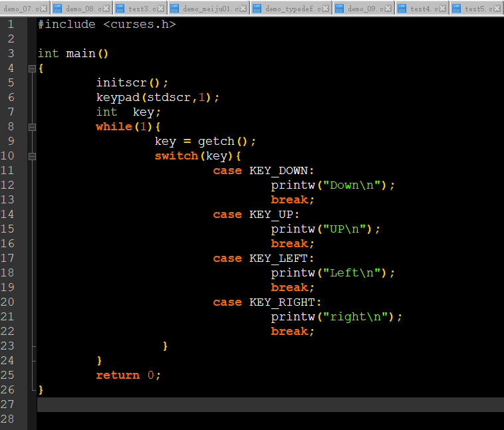
Task: Close the demo_08.c tab
Action: pyautogui.click(x=106, y=9)
